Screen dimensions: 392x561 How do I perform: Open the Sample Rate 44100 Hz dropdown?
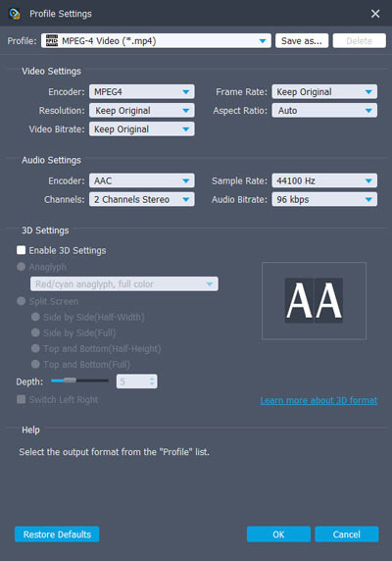pos(324,180)
